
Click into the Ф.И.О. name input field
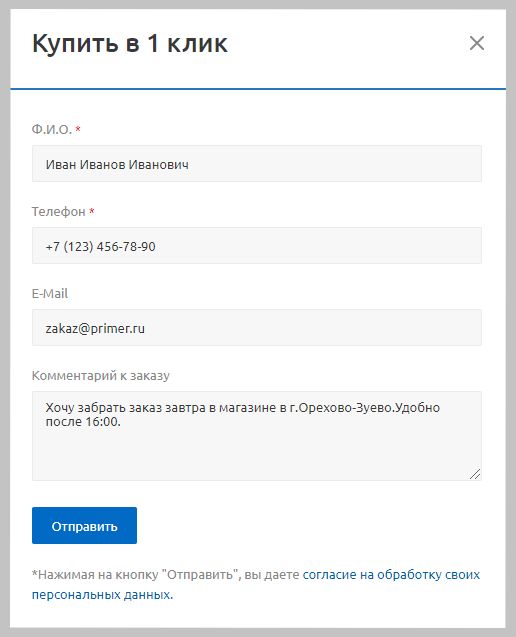257,164
